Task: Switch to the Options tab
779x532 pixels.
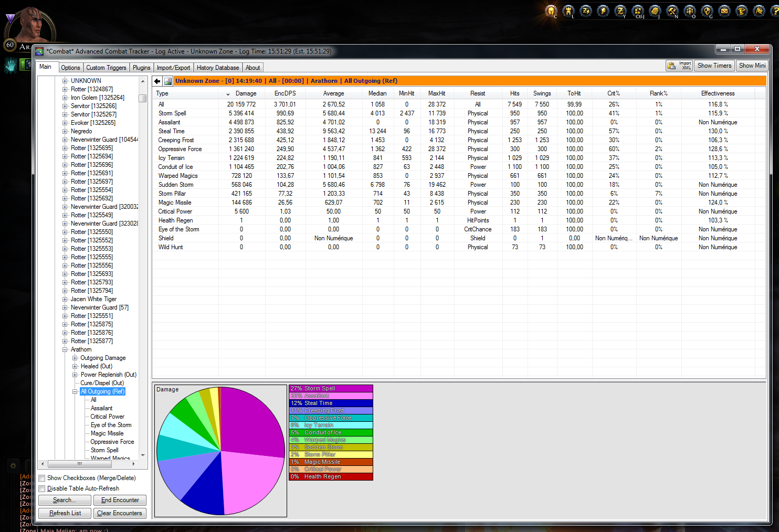Action: pyautogui.click(x=70, y=67)
